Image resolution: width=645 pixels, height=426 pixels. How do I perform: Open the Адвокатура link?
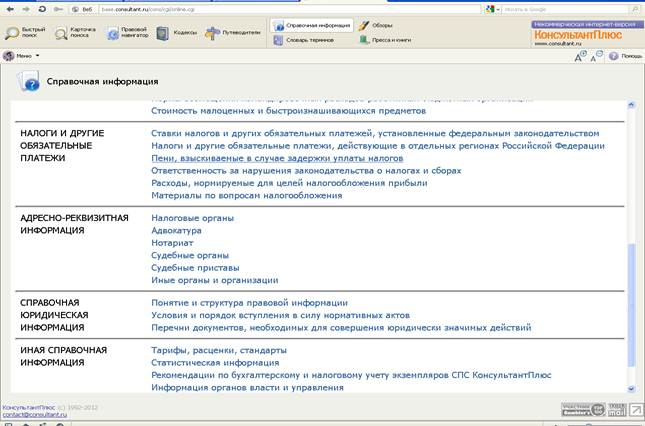pyautogui.click(x=176, y=230)
